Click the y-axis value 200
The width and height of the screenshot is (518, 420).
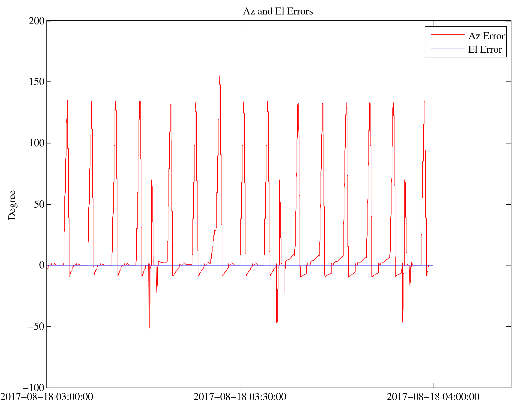[36, 21]
